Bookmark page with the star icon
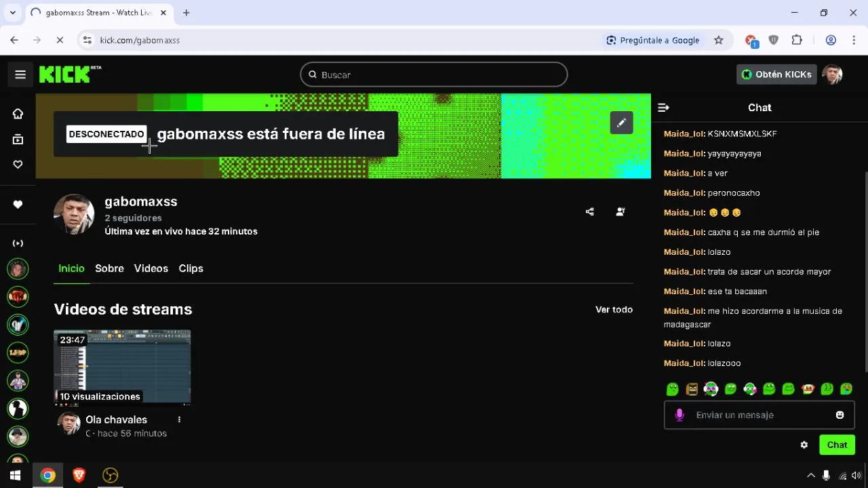 (719, 40)
